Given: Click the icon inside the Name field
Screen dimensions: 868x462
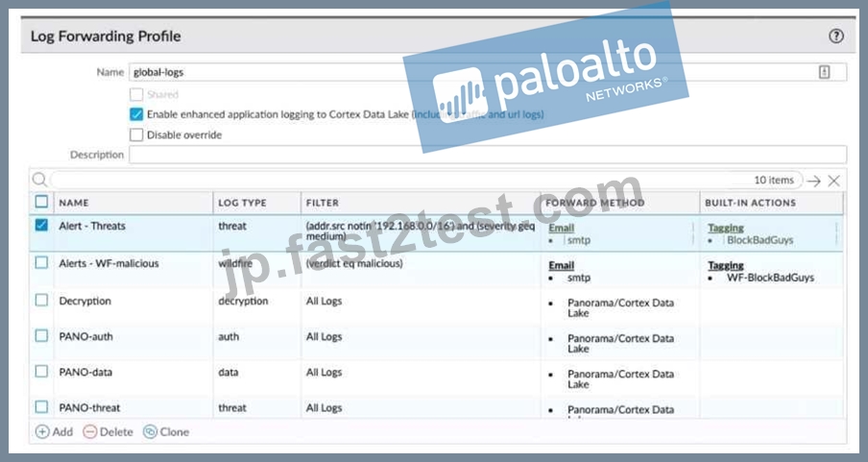Looking at the screenshot, I should (x=824, y=72).
